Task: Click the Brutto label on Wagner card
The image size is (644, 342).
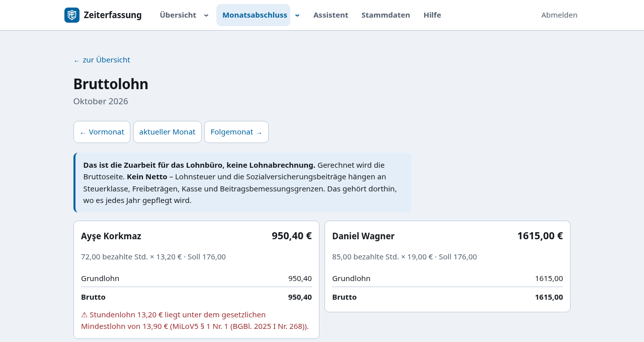Action: [x=344, y=297]
